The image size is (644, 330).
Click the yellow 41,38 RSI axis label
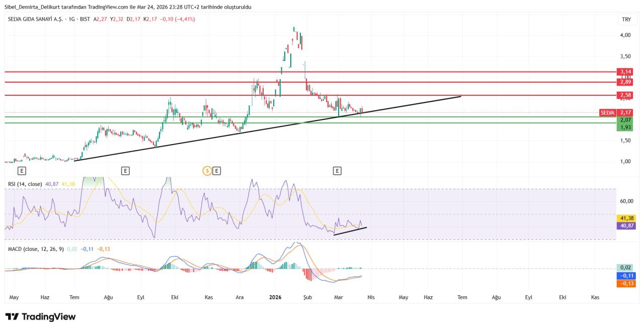(626, 218)
